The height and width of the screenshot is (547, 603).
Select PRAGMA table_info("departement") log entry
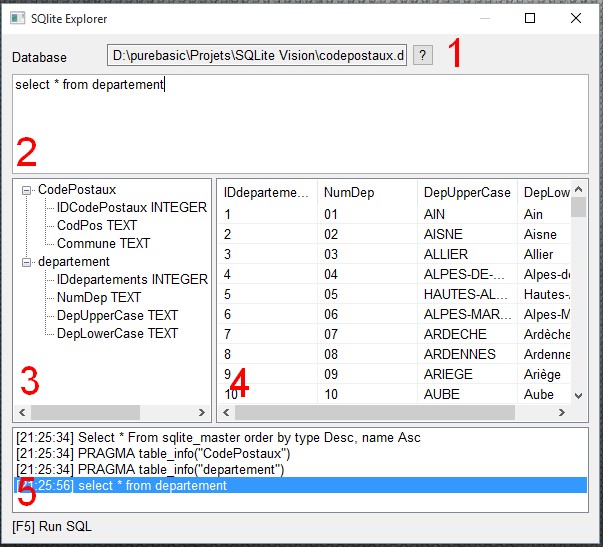coord(300,470)
